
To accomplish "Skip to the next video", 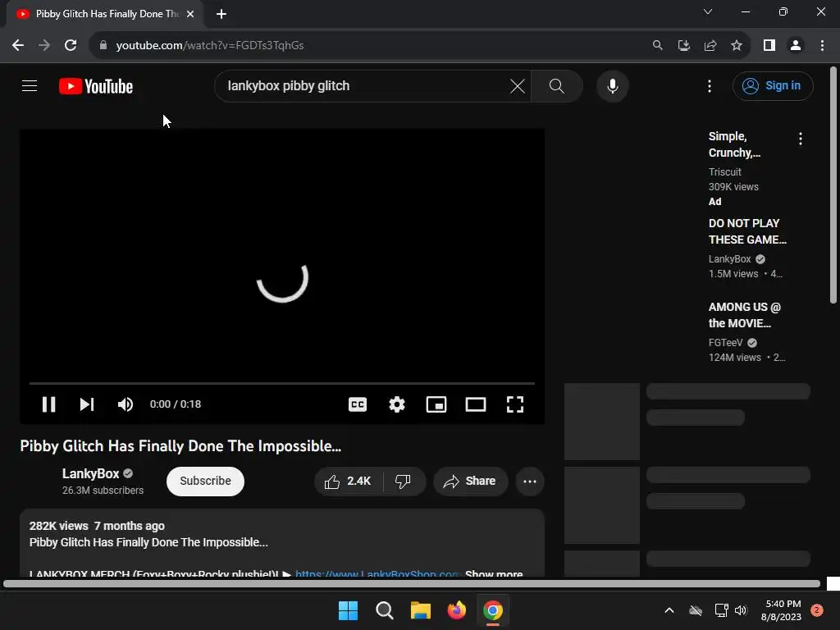I will point(87,404).
